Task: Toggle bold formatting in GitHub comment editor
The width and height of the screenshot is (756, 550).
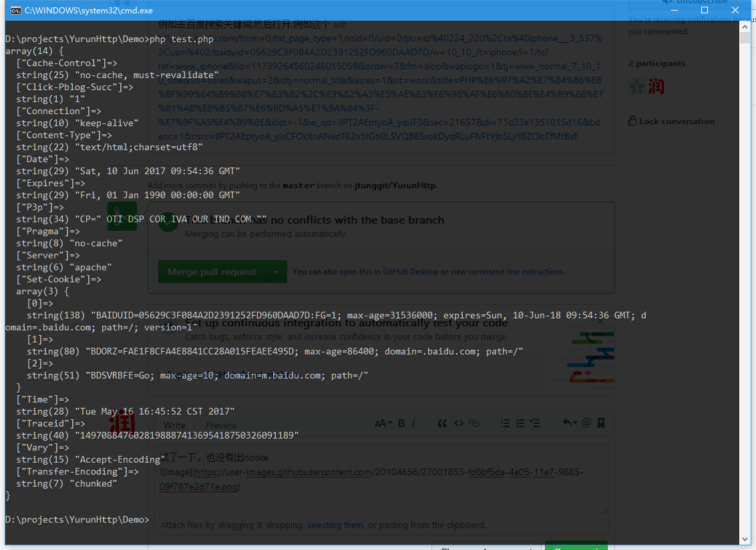Action: click(x=401, y=423)
